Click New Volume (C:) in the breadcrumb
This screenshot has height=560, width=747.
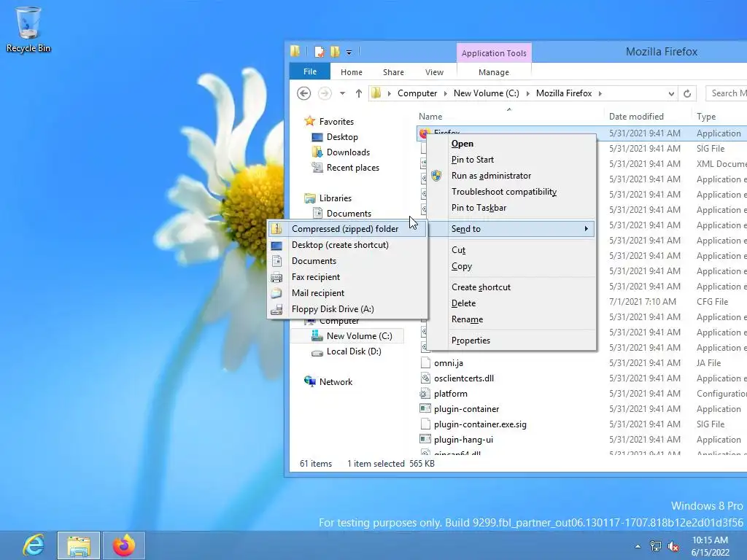click(x=487, y=93)
